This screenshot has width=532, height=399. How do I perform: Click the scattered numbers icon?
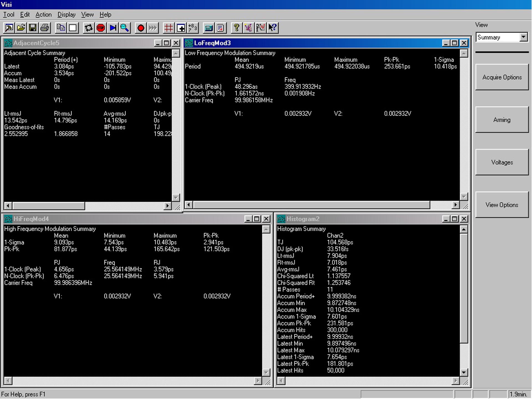pyautogui.click(x=192, y=28)
